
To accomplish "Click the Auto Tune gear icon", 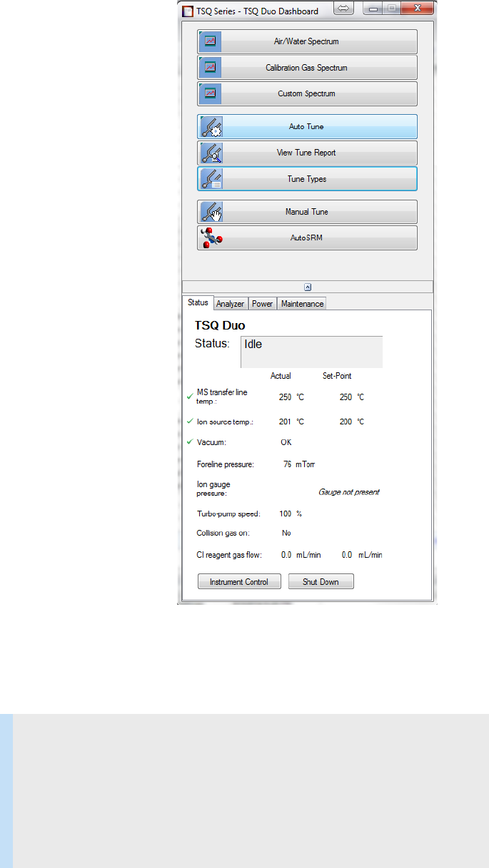I will point(212,127).
